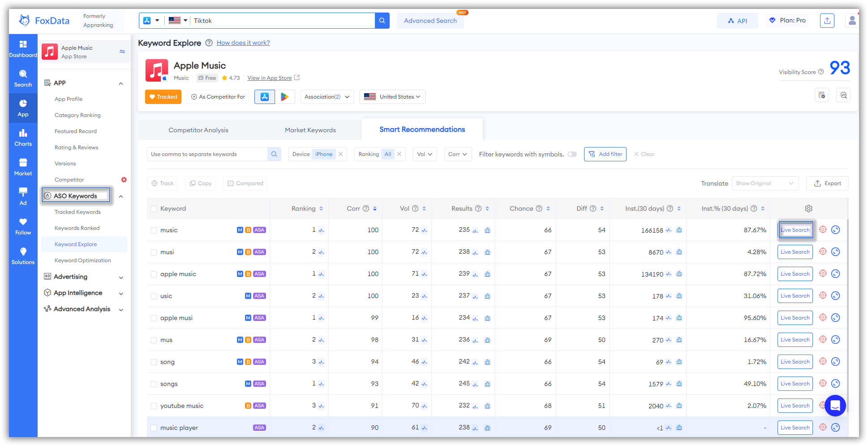Screen dimensions: 868x446
Task: Click the search-history icon at card right
Action: click(843, 95)
